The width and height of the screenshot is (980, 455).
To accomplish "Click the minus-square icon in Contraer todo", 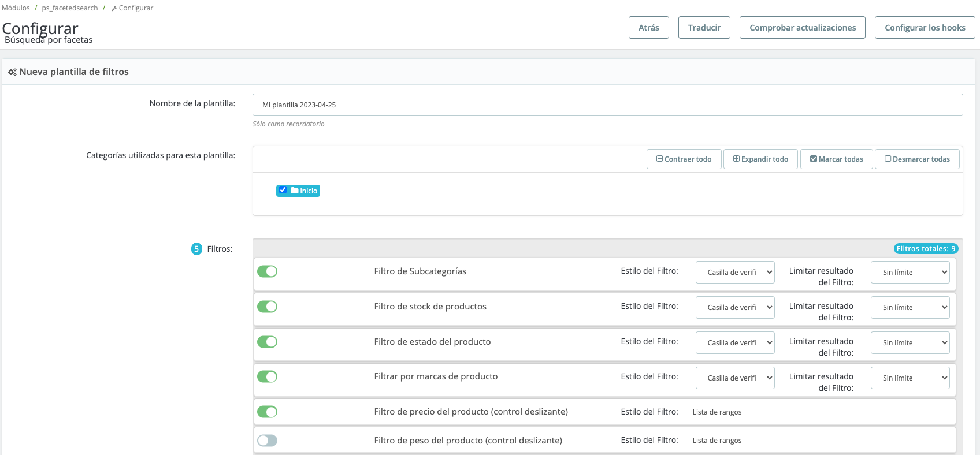I will coord(659,159).
